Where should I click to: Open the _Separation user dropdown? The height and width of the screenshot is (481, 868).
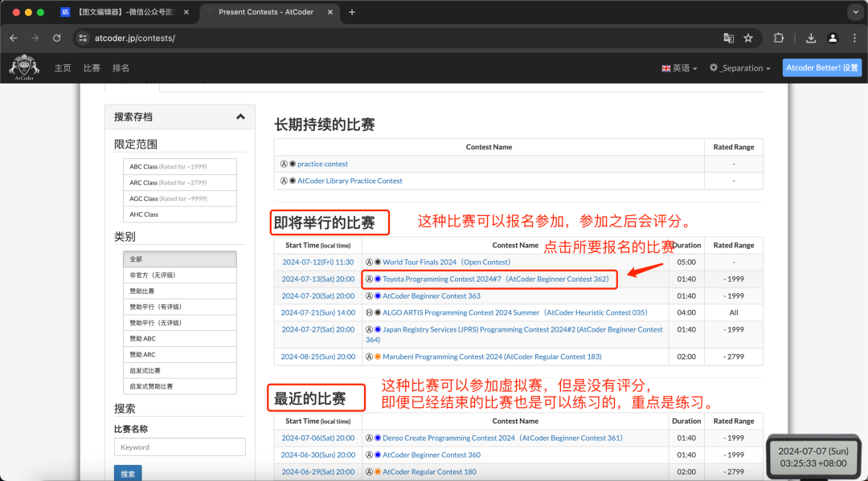[x=739, y=68]
